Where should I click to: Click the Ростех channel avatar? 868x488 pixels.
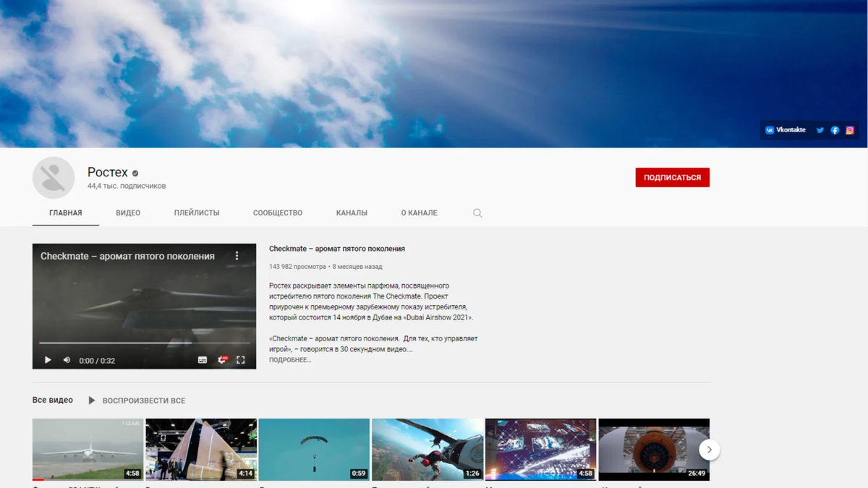pos(54,178)
